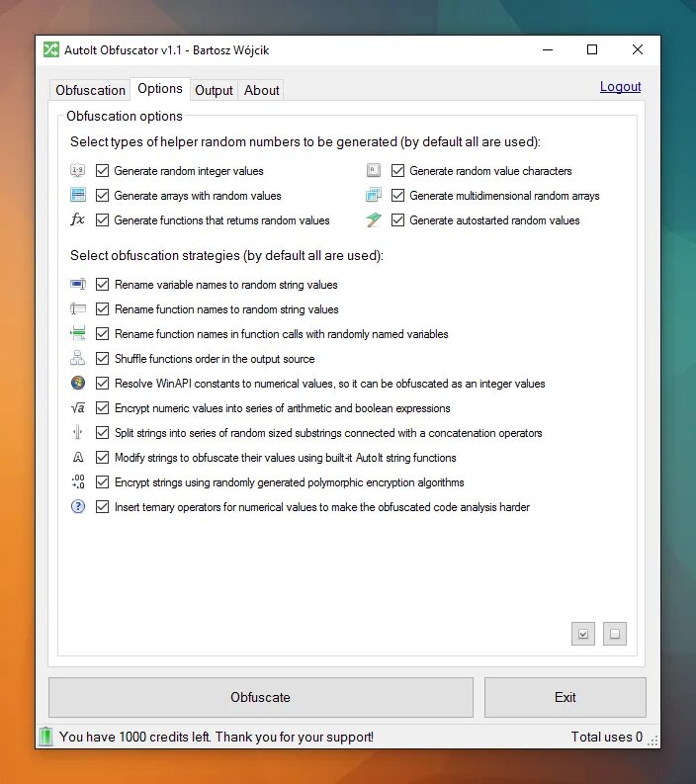The width and height of the screenshot is (696, 784).
Task: Click the autostarted random values icon
Action: point(374,220)
